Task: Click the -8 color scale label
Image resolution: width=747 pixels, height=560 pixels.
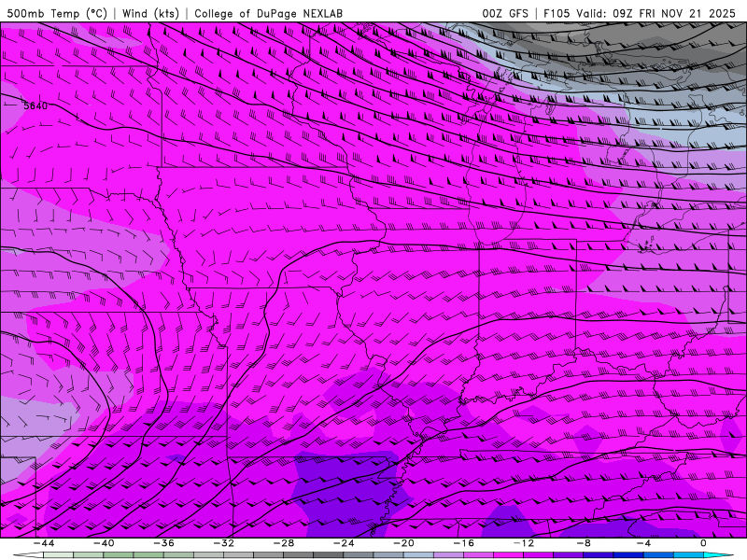Action: pos(585,543)
